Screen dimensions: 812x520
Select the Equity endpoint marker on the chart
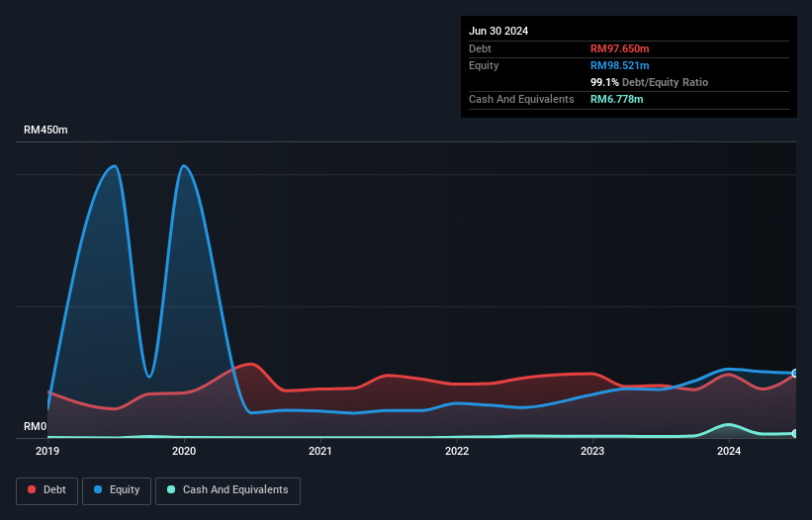click(795, 373)
